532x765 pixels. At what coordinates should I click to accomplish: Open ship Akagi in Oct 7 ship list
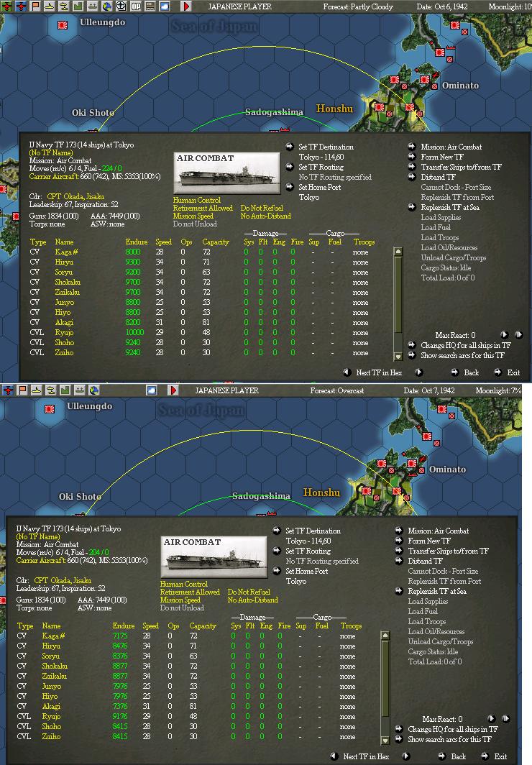pos(51,706)
